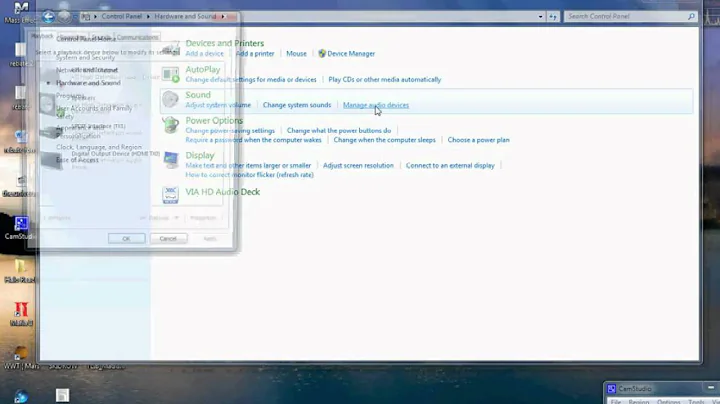Viewport: 720px width, 404px height.
Task: Click the address bar computer icon
Action: (86, 17)
